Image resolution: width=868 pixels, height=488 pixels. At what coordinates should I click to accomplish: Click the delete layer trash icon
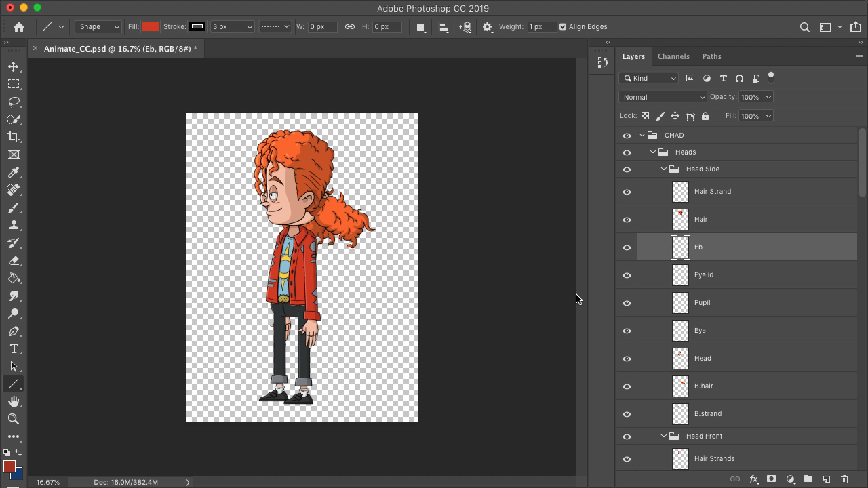click(x=844, y=479)
